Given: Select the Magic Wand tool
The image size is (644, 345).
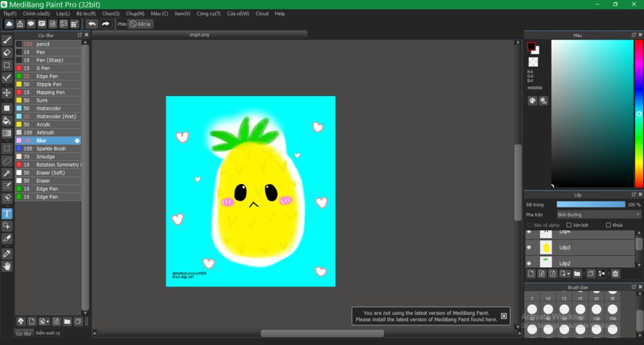Looking at the screenshot, I should coord(7,173).
